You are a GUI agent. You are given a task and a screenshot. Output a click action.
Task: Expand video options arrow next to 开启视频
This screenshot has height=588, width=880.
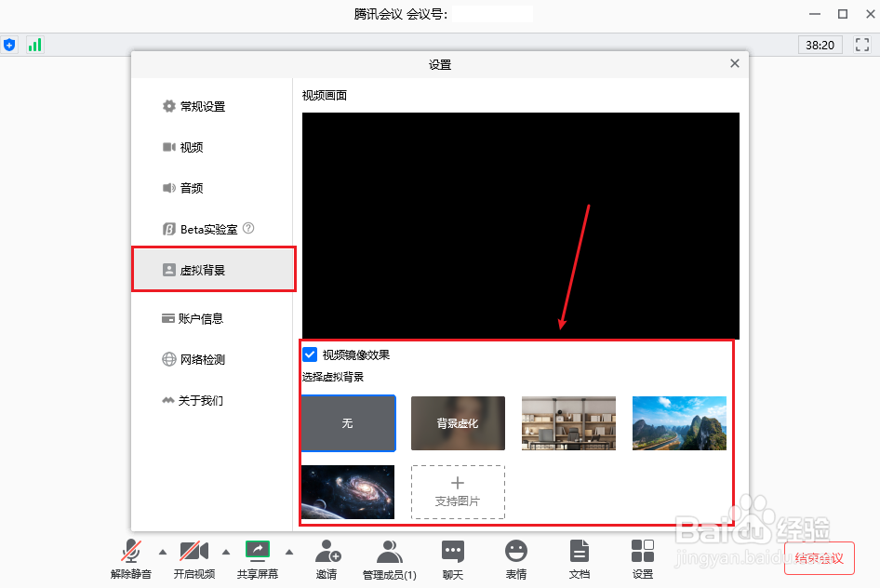tap(226, 552)
